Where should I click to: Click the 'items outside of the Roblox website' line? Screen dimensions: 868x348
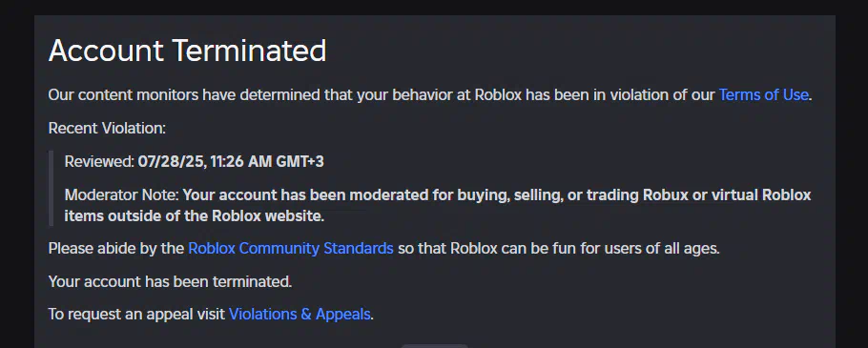(195, 216)
